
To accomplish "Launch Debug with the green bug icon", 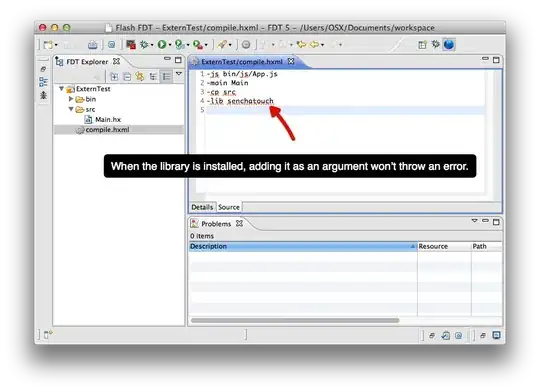I will point(144,44).
